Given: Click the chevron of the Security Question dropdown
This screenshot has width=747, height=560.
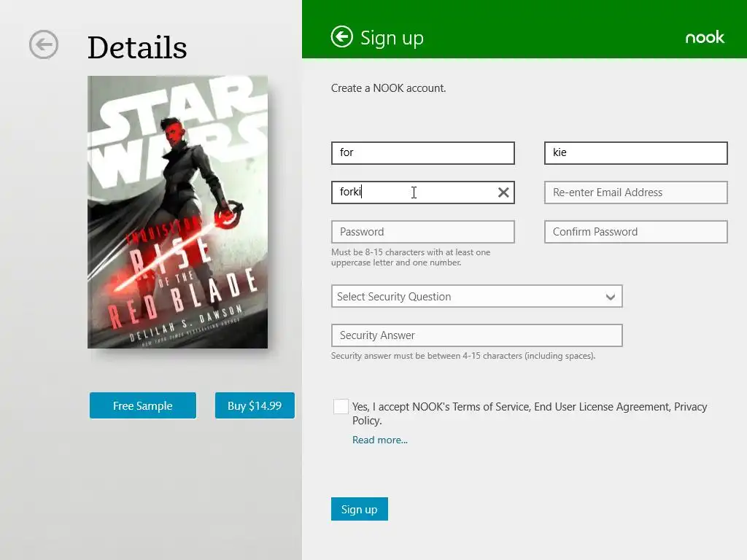Looking at the screenshot, I should [x=611, y=297].
